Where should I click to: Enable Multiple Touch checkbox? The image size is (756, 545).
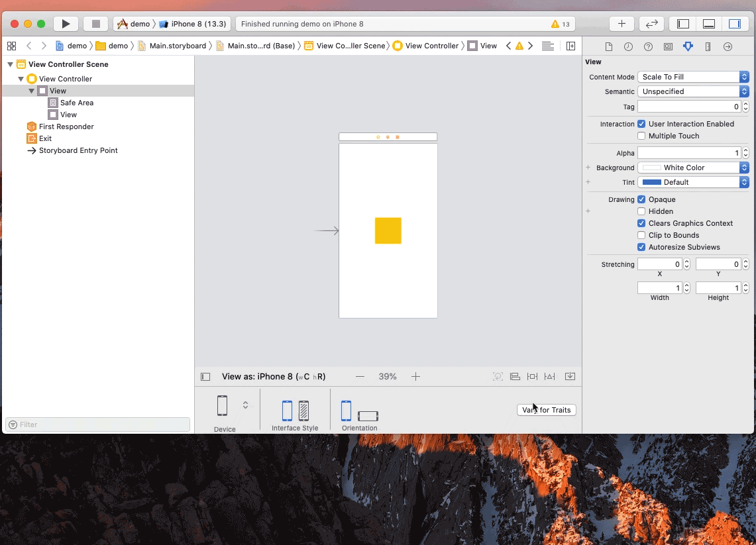pyautogui.click(x=641, y=136)
